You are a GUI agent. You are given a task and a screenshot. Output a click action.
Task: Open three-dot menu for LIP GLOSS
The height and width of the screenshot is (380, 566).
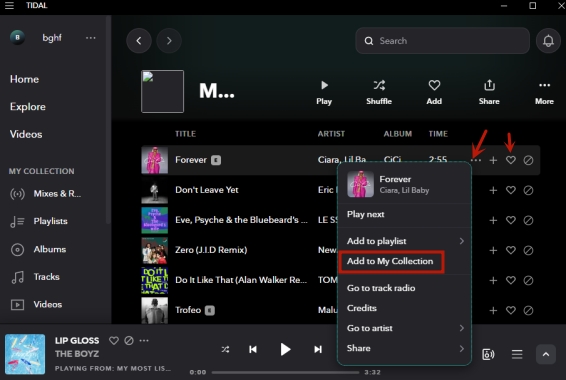144,340
